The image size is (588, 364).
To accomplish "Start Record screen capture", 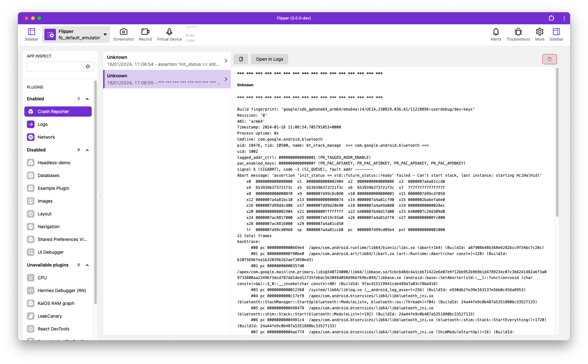I will (145, 35).
